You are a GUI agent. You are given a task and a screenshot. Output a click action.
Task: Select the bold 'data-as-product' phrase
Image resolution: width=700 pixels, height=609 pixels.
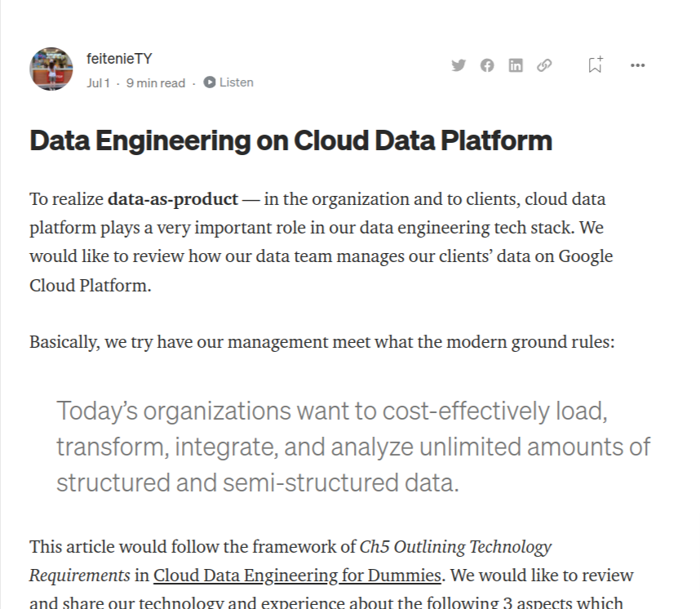click(x=173, y=199)
